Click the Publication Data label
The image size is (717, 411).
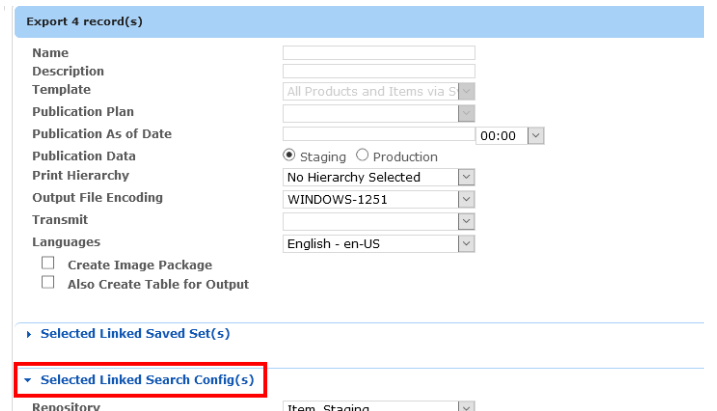(x=84, y=156)
